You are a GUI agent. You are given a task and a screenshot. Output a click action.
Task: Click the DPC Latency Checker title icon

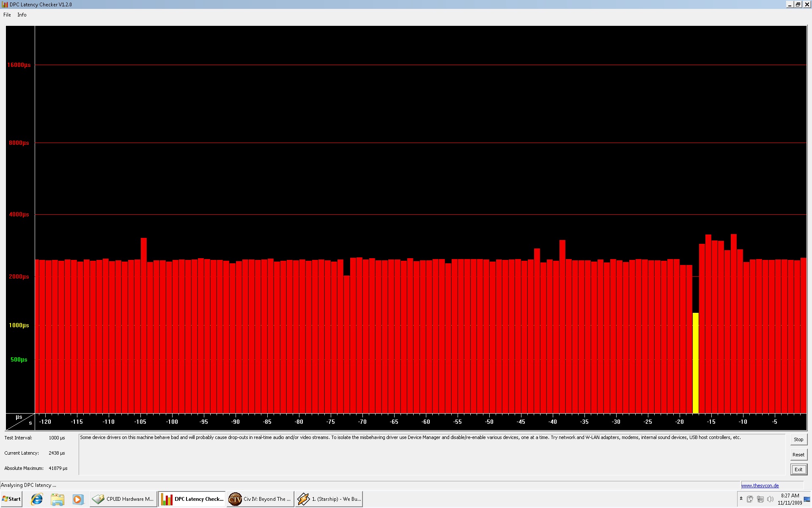[x=5, y=4]
